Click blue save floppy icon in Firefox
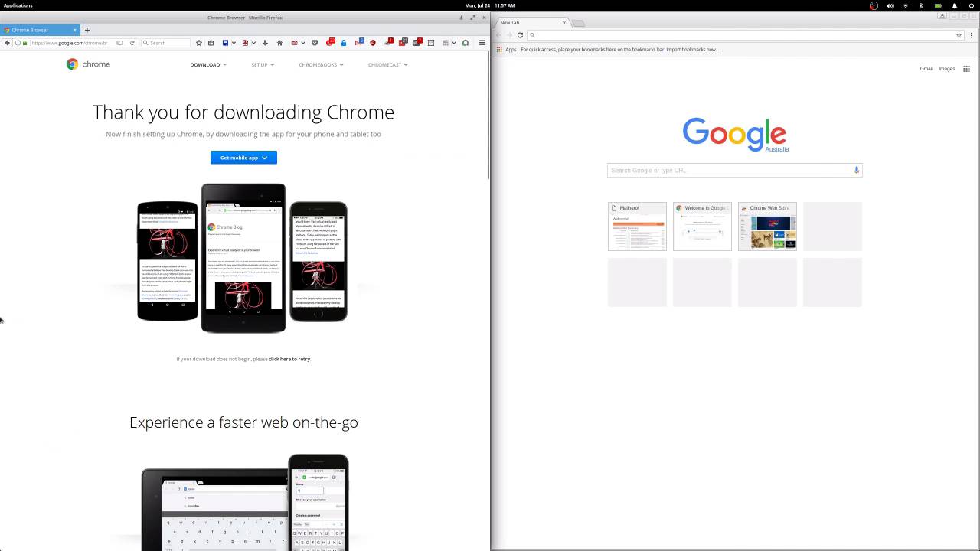 click(x=225, y=43)
